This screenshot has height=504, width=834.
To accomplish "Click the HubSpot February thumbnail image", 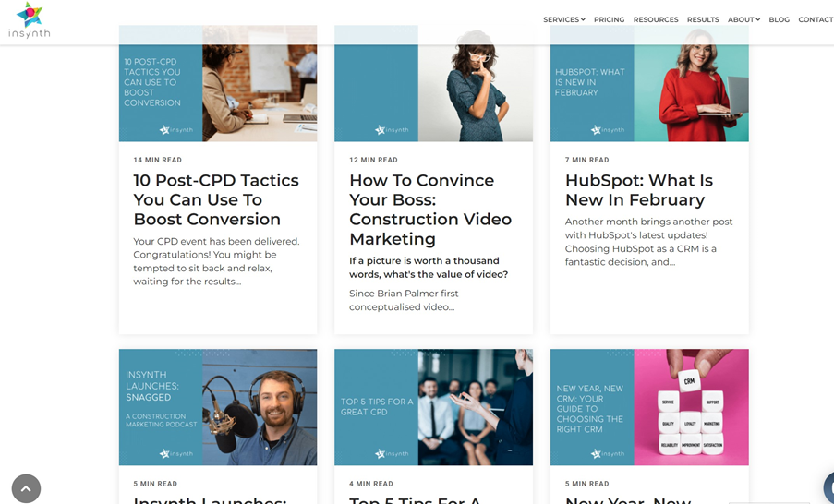I will (x=649, y=83).
